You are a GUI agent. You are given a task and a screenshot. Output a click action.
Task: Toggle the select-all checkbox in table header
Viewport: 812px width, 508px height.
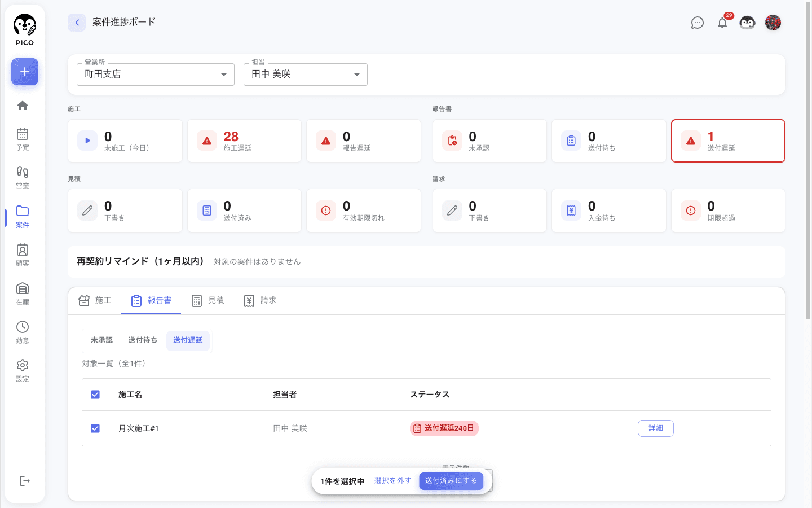[95, 395]
